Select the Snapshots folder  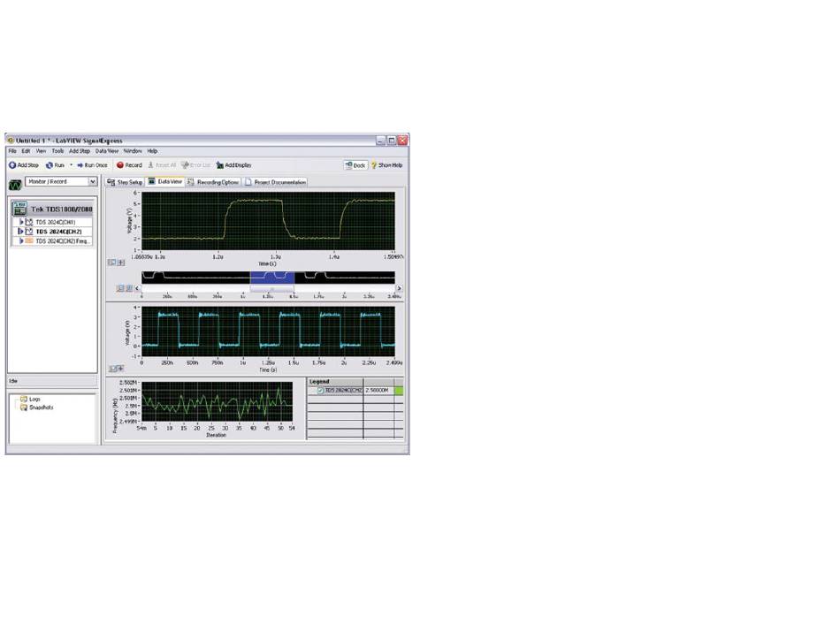click(37, 407)
